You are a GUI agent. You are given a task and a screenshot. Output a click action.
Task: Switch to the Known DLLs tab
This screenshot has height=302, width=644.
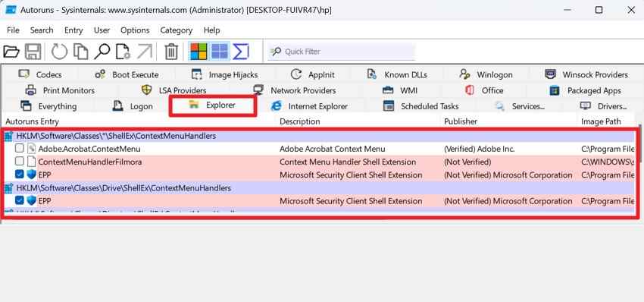pyautogui.click(x=397, y=74)
